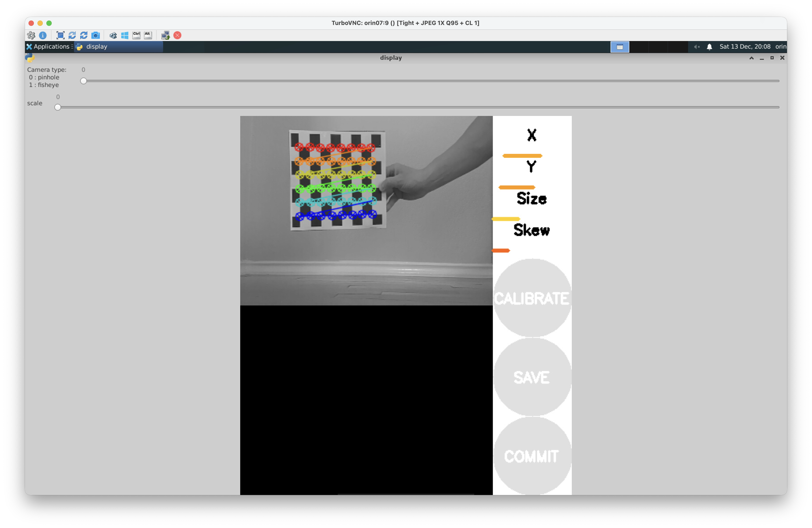Capture a screenshot with the camera icon
Image resolution: width=812 pixels, height=528 pixels.
tap(96, 35)
